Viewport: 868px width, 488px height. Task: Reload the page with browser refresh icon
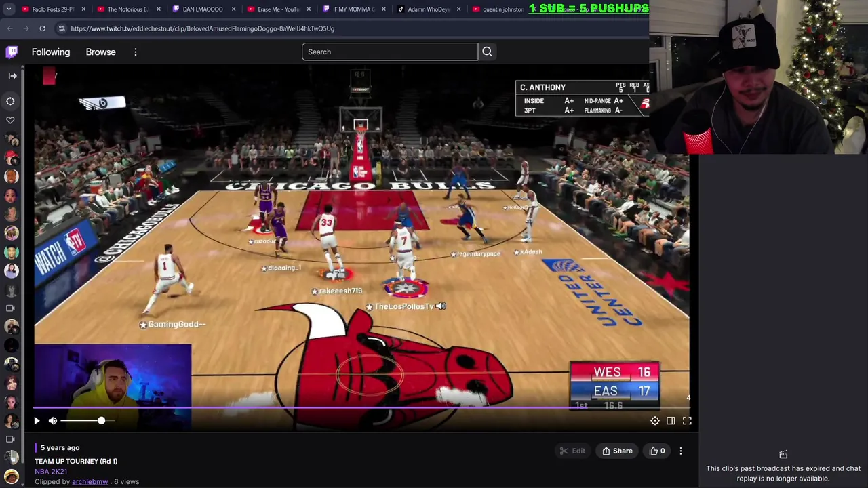pyautogui.click(x=42, y=28)
